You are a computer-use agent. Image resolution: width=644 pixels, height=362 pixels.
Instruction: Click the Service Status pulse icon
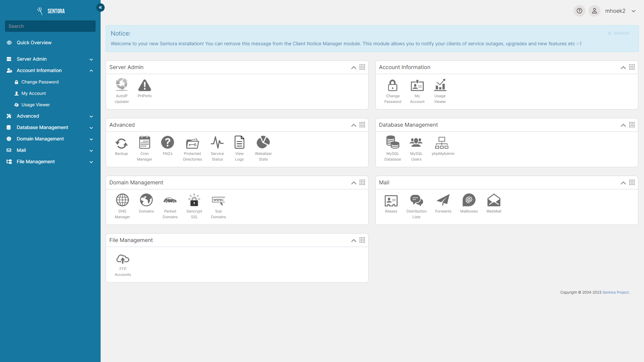point(217,143)
